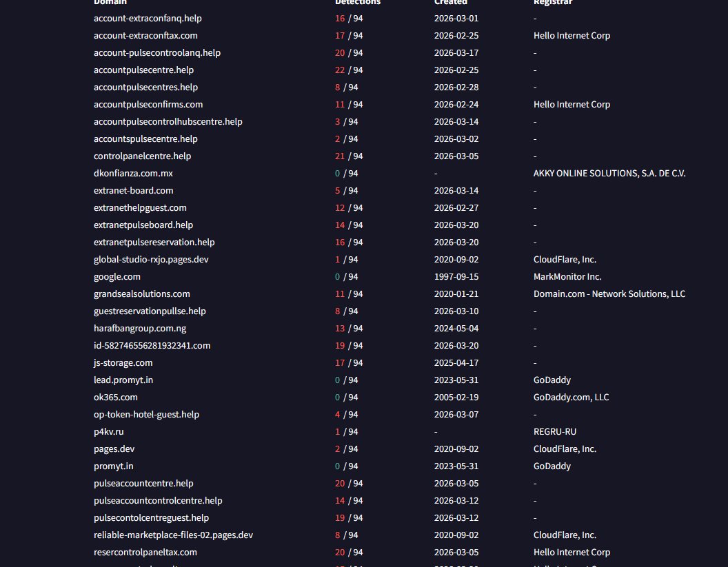
Task: Click REGRU-RU registrar cell
Action: coord(555,431)
